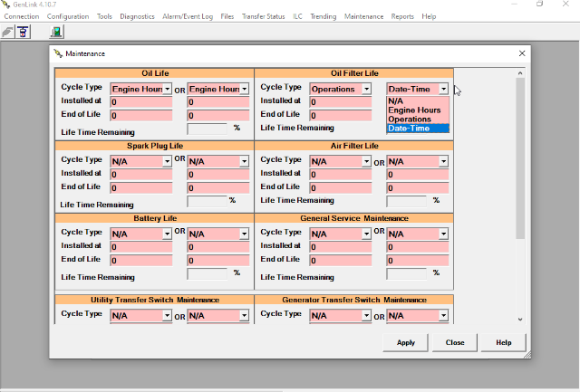580x392 pixels.
Task: Open the Connection menu
Action: click(22, 16)
